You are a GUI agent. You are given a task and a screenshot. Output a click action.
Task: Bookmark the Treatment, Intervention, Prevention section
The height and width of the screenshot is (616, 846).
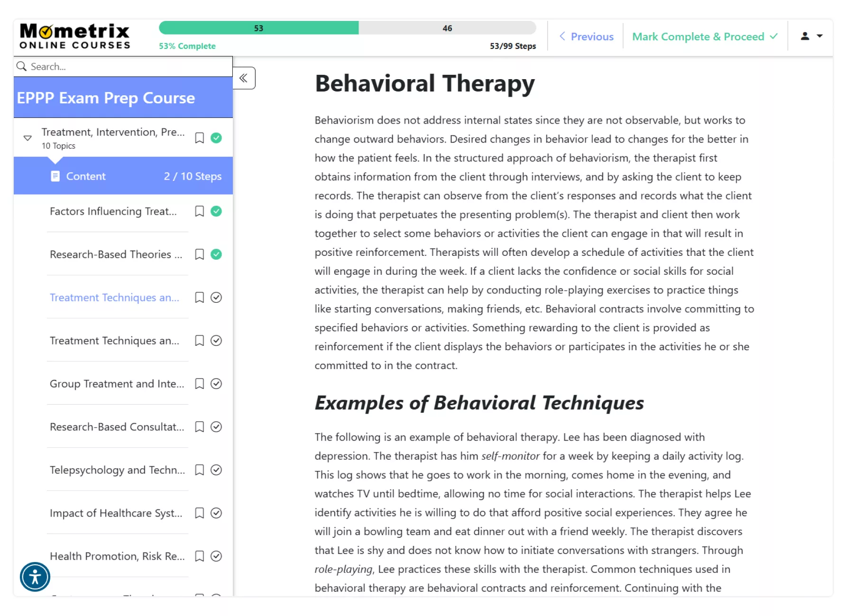(x=200, y=138)
